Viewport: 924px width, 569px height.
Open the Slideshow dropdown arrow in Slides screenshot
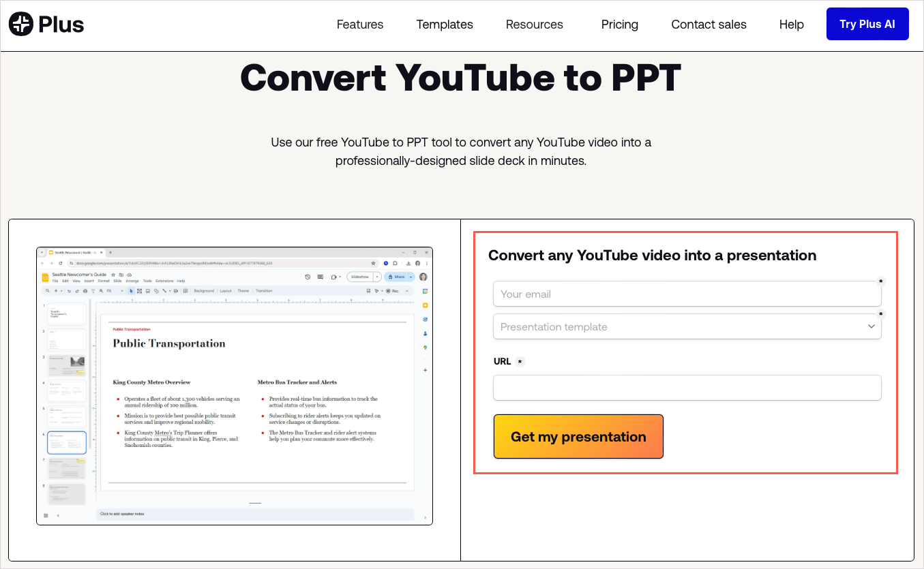[377, 277]
